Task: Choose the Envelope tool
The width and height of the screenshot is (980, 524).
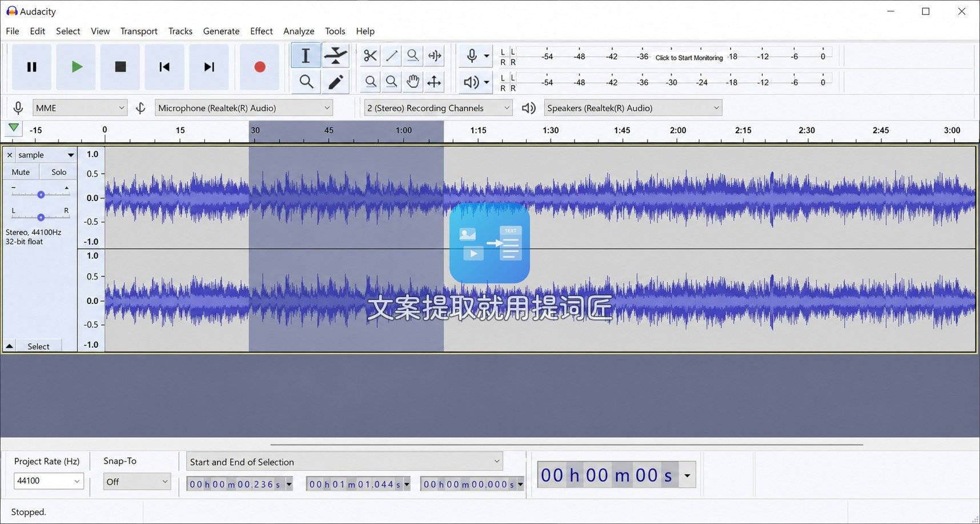Action: [335, 55]
